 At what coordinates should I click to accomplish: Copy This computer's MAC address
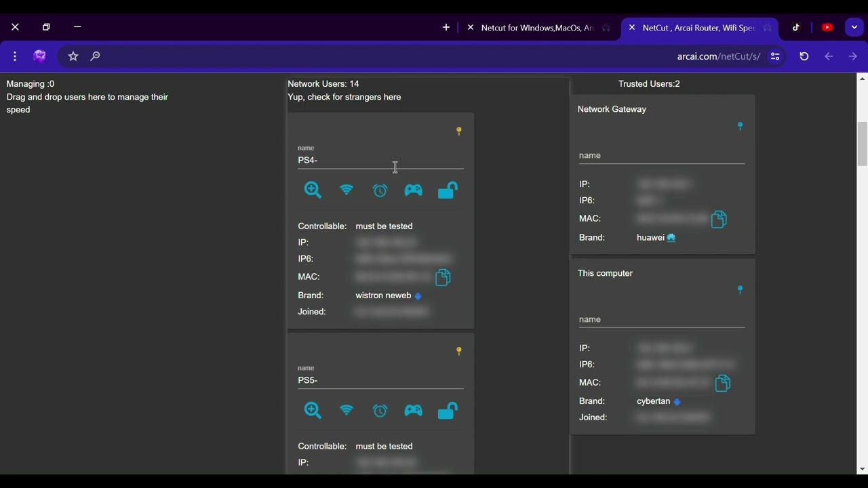723,383
